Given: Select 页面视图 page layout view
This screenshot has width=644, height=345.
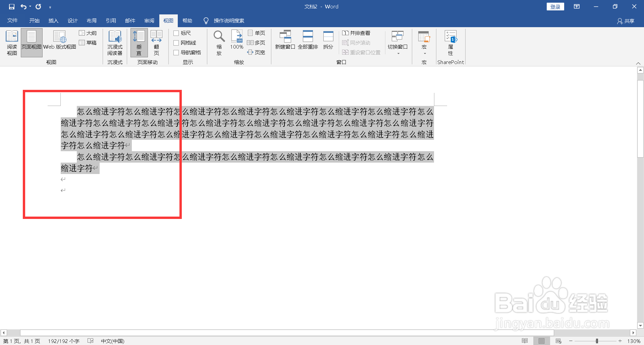Looking at the screenshot, I should [32, 43].
